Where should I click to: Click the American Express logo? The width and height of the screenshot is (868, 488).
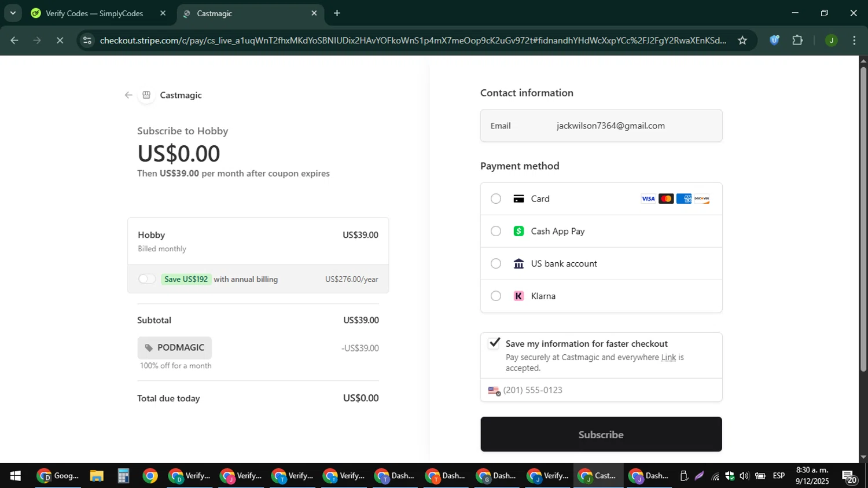coord(684,199)
